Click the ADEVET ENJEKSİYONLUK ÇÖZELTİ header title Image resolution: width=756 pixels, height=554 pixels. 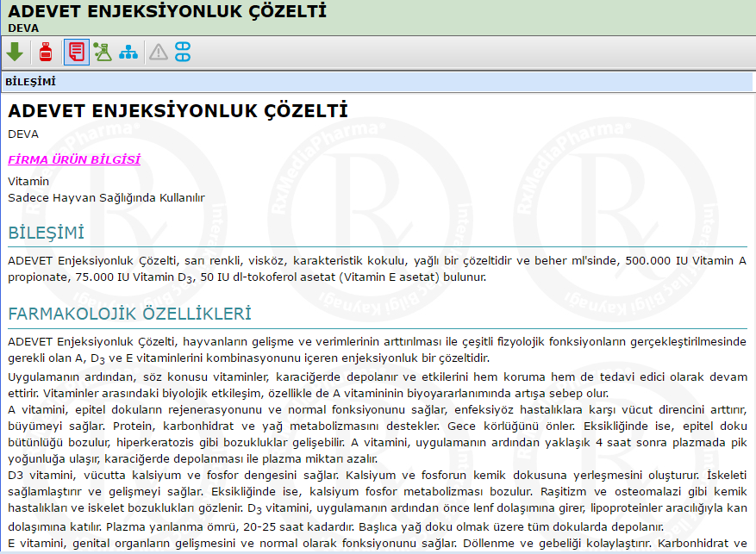[167, 11]
